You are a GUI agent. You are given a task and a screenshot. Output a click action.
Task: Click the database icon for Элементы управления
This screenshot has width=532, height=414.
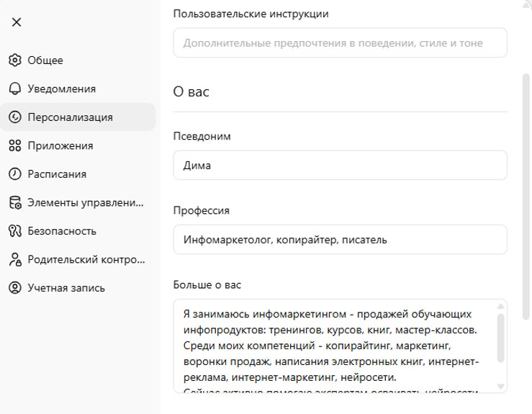pos(15,203)
